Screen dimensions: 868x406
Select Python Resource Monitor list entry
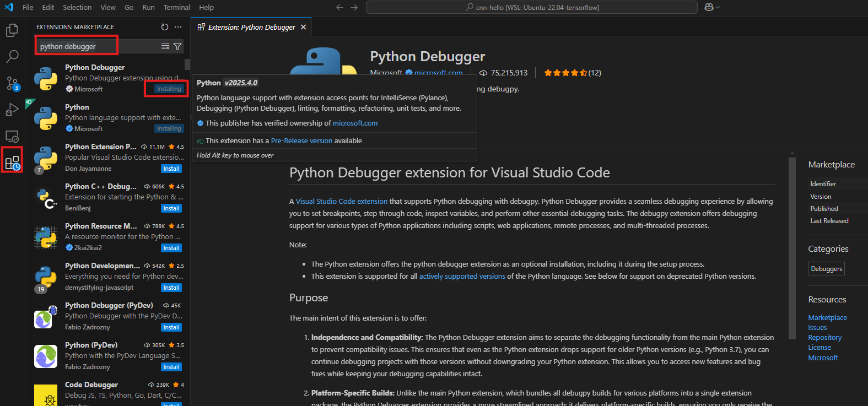(107, 237)
